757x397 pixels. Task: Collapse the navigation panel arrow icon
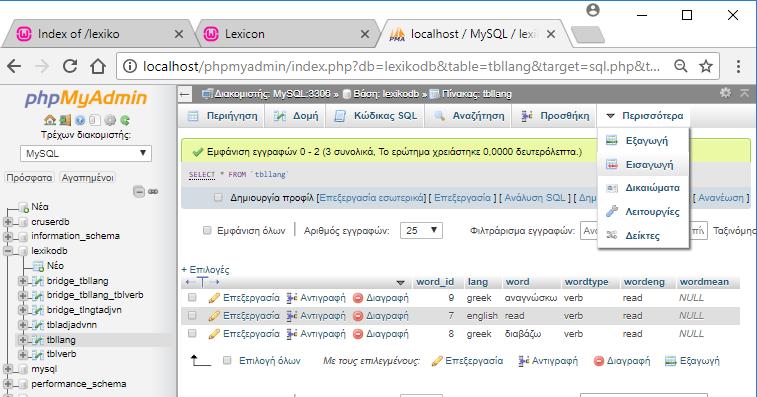[x=185, y=94]
